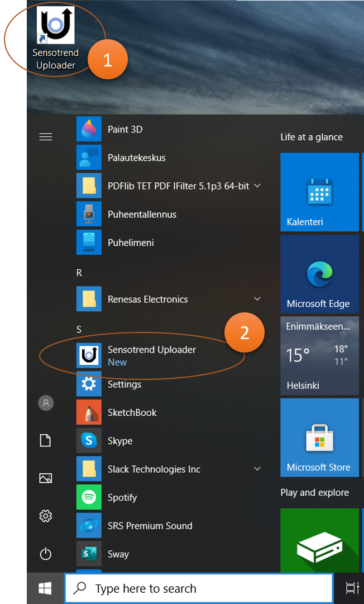Click the 'Sensotrend Uploader' Start menu label
This screenshot has width=364, height=604.
[x=152, y=350]
